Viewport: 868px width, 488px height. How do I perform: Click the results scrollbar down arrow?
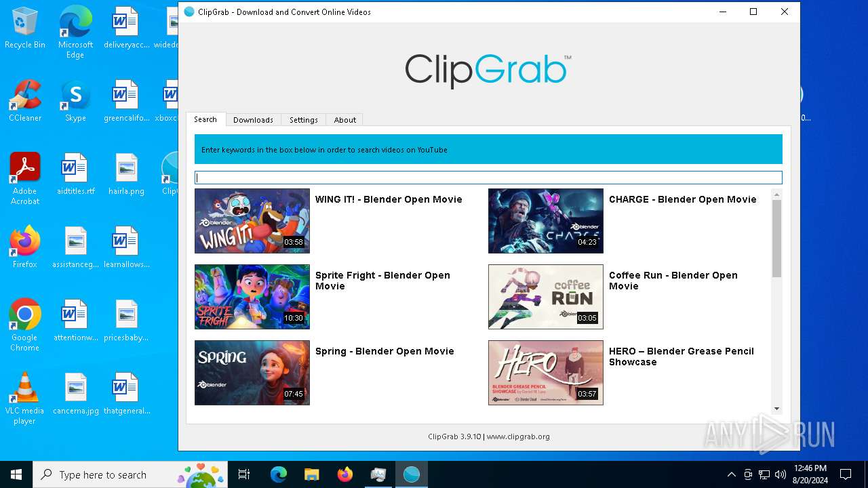tap(777, 409)
